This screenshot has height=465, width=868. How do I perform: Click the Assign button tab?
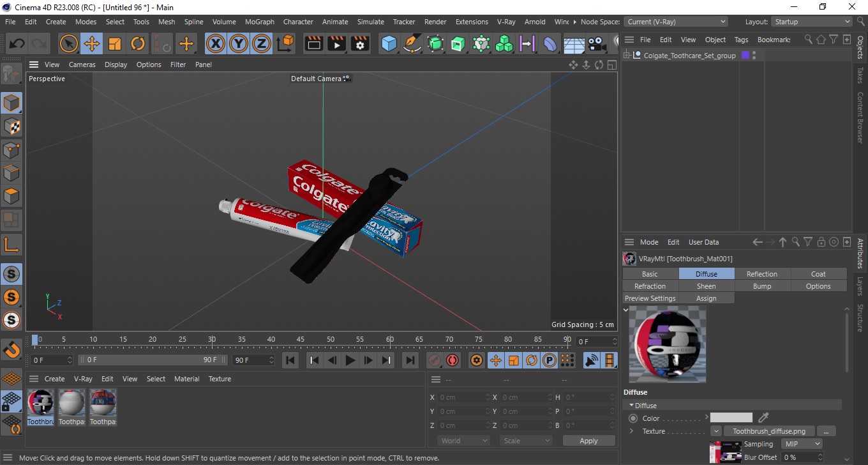click(x=706, y=298)
